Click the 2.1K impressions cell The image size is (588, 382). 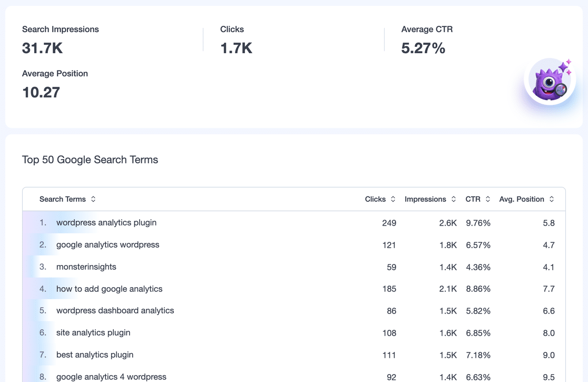pyautogui.click(x=448, y=289)
